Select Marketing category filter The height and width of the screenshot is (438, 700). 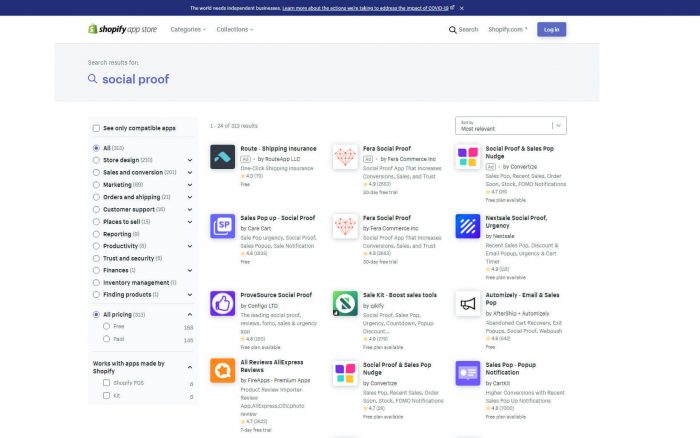tap(96, 185)
